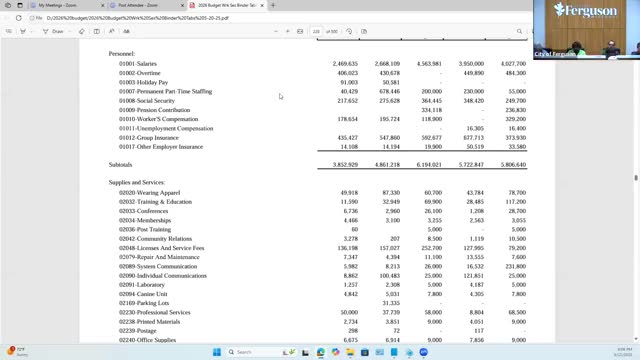Viewport: 640px width, 360px height.
Task: Switch to the My Meetings - Zoom tab
Action: [68, 6]
